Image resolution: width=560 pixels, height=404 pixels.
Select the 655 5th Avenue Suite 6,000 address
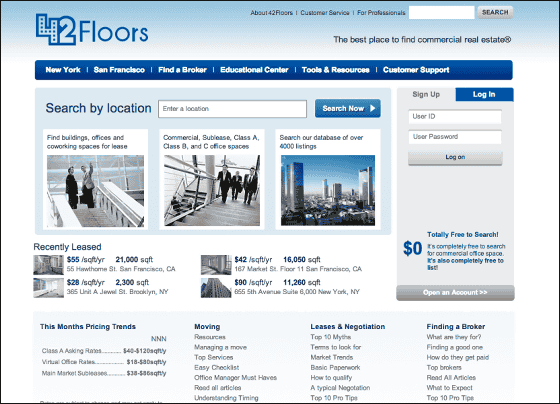297,292
